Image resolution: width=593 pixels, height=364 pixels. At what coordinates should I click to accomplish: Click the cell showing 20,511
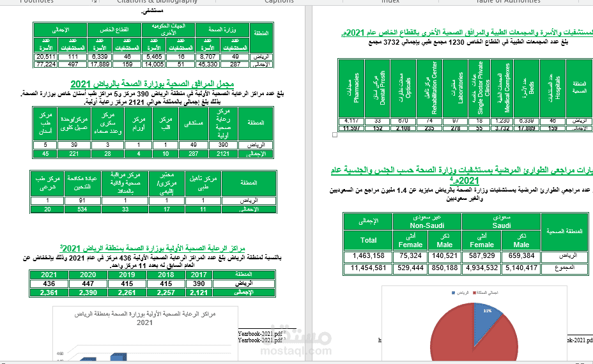pyautogui.click(x=46, y=57)
